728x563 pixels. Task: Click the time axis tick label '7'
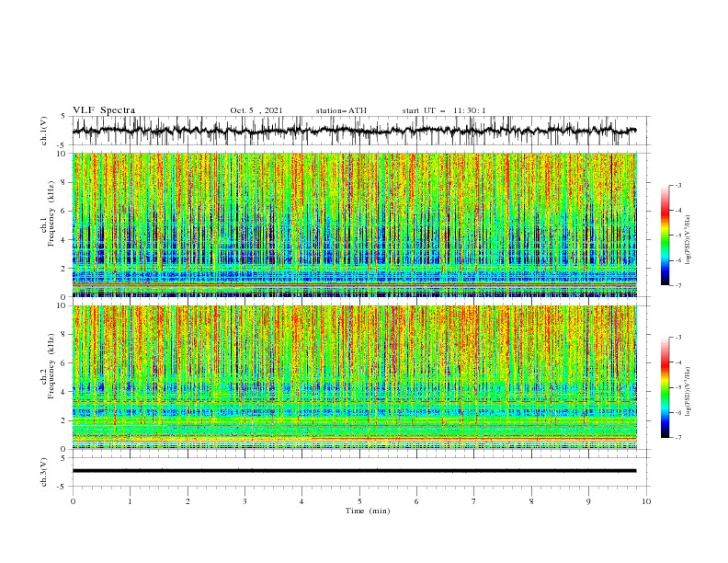click(474, 501)
